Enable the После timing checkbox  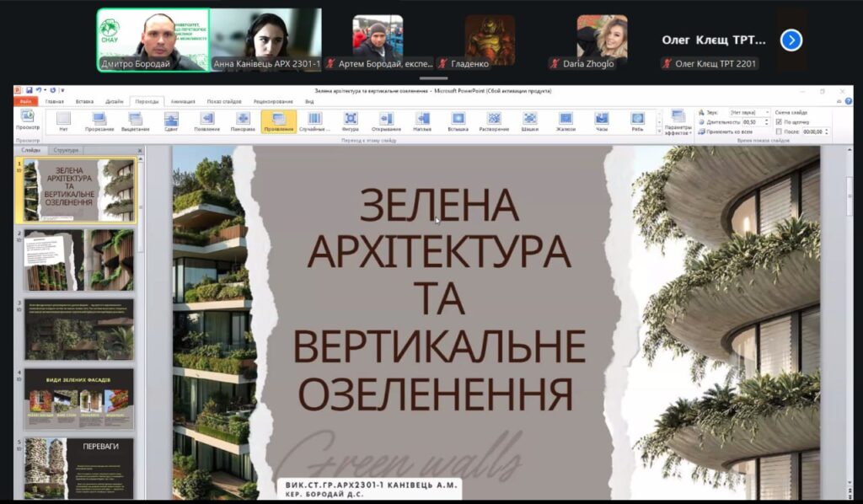[x=779, y=131]
